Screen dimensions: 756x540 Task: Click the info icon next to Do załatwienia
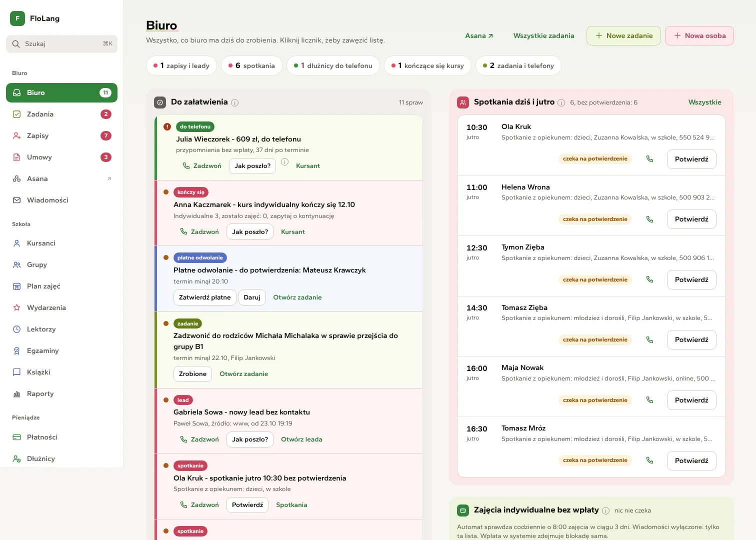coord(235,102)
